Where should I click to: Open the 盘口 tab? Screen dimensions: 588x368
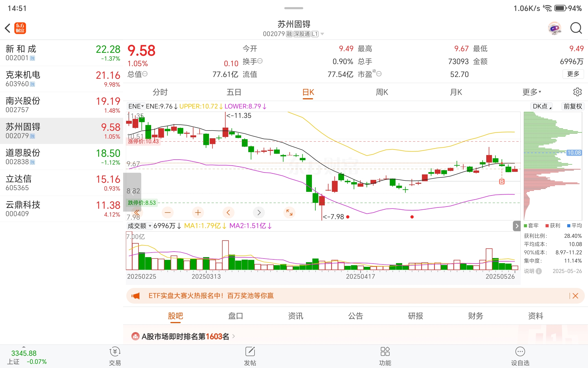click(235, 316)
